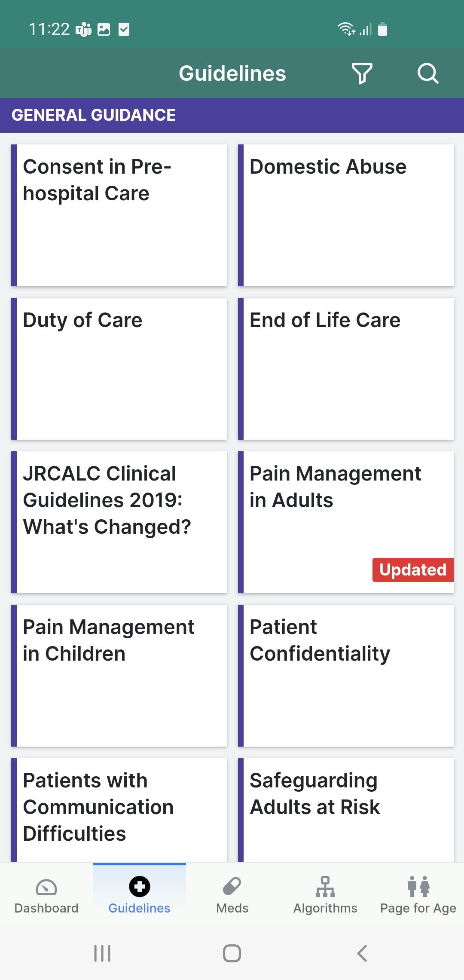The width and height of the screenshot is (464, 980).
Task: Open JRCALC Clinical Guidelines 2019 What's Changed
Action: (x=119, y=522)
